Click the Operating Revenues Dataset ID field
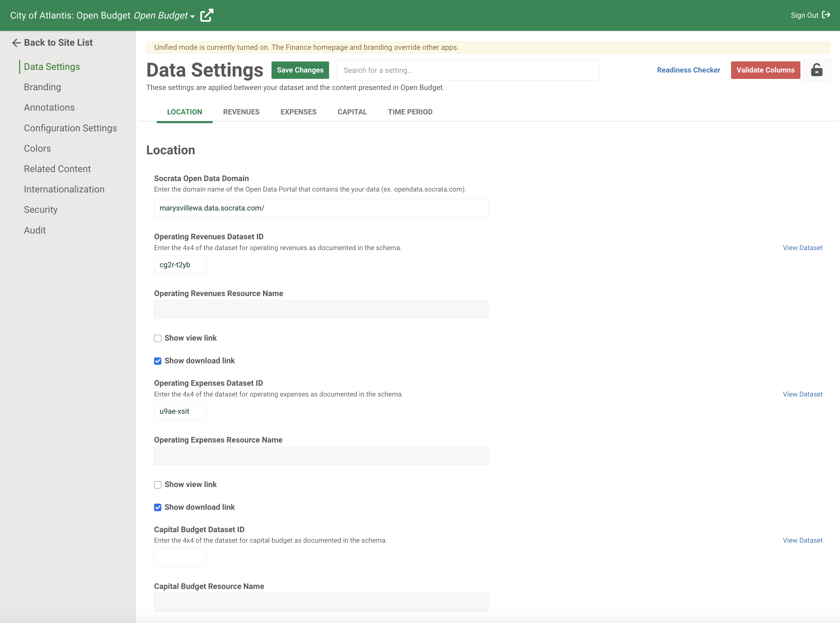This screenshot has height=623, width=840. 180,265
